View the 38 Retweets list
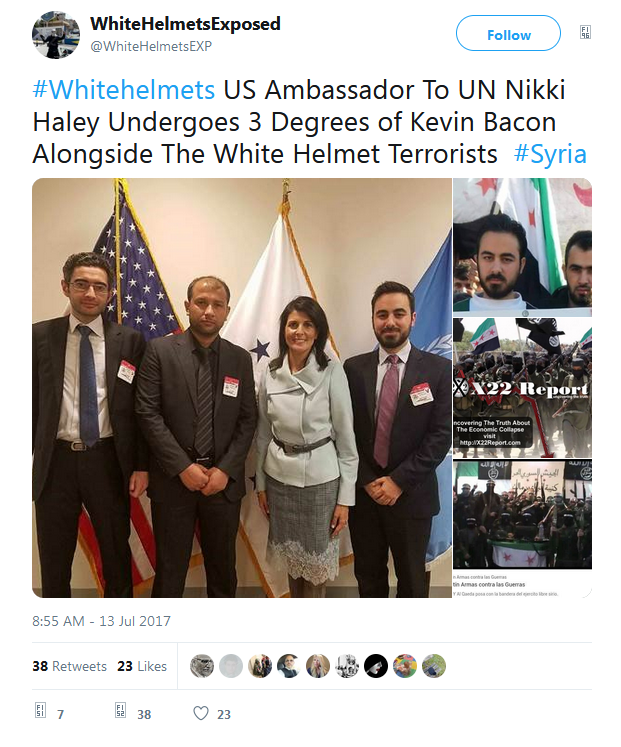621x747 pixels. click(70, 666)
